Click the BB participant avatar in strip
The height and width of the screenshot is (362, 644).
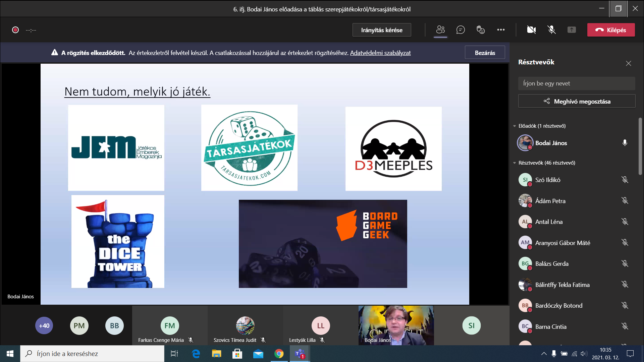tap(114, 325)
